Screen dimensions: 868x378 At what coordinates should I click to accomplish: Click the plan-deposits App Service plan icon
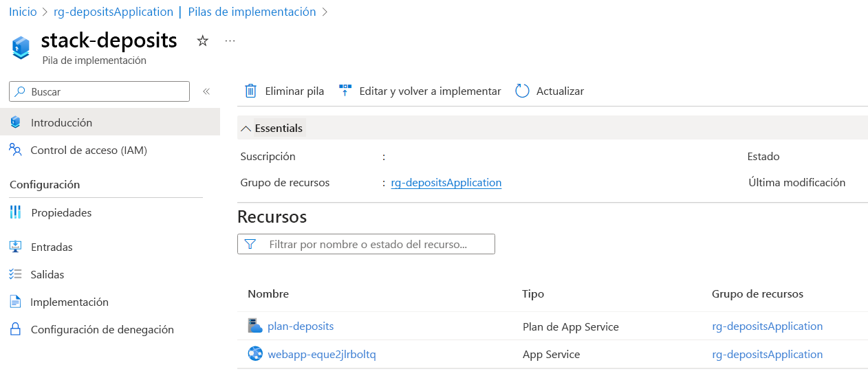coord(255,326)
